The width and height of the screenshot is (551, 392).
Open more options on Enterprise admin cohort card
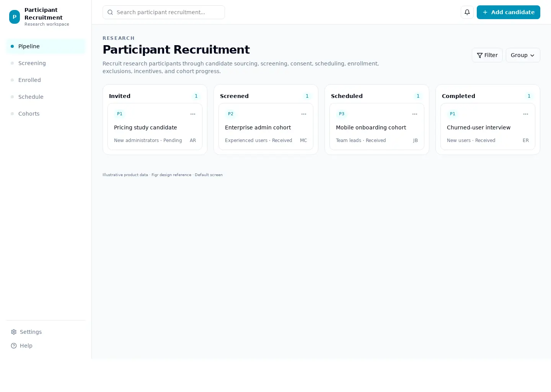pos(304,114)
